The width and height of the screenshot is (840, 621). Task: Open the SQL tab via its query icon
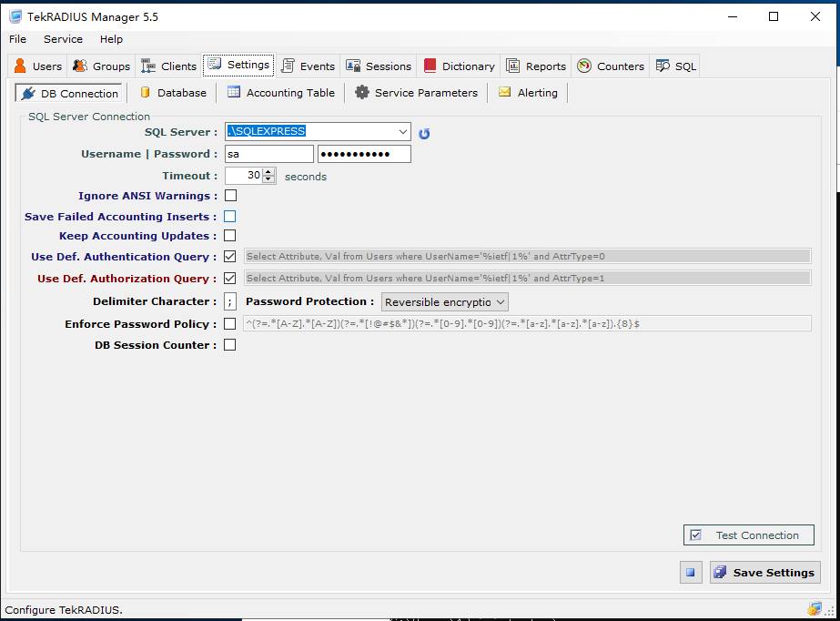tap(663, 66)
